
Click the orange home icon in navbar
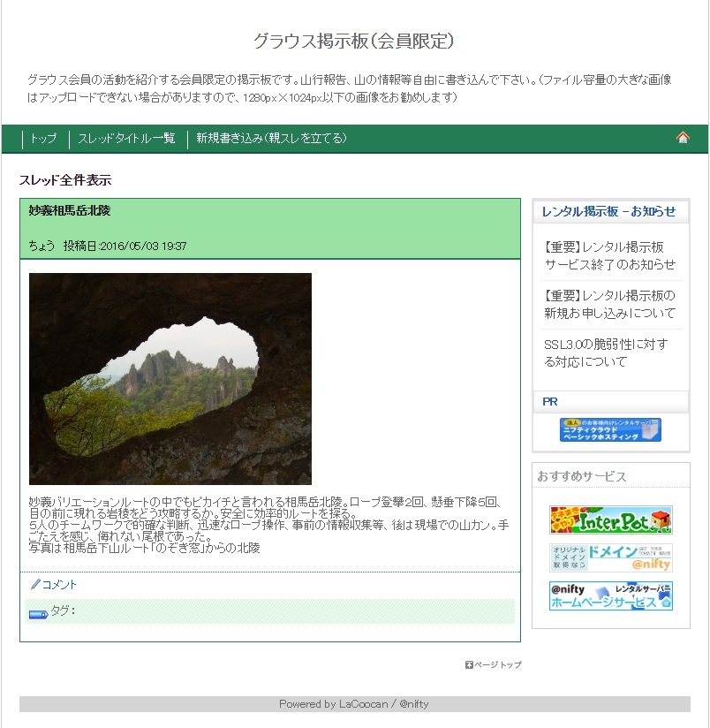click(682, 138)
